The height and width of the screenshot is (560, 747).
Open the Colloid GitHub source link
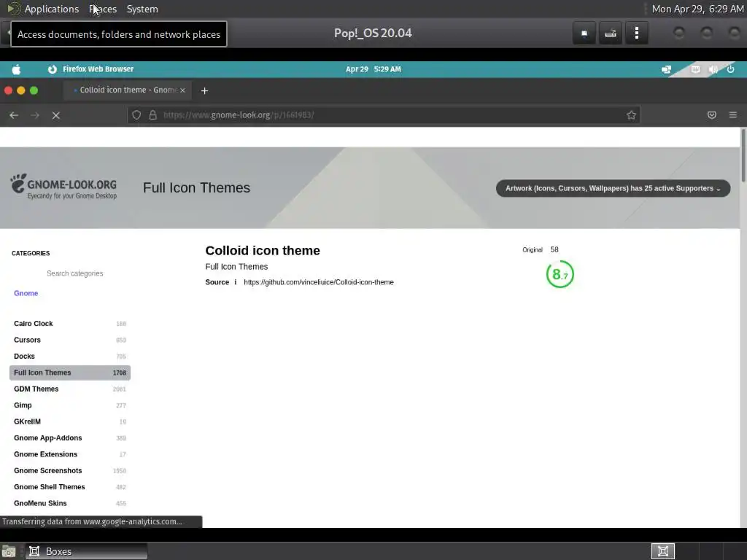[x=319, y=282]
